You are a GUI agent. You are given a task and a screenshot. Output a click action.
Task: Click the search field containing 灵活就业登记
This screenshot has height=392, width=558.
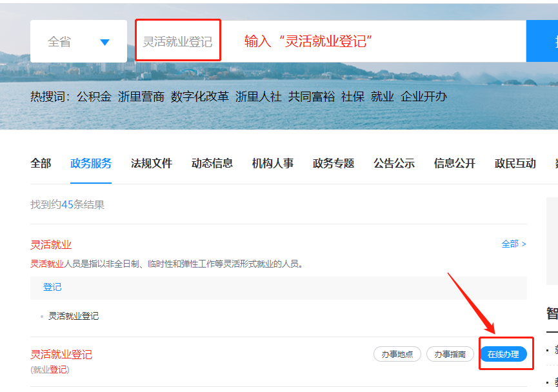coord(177,42)
